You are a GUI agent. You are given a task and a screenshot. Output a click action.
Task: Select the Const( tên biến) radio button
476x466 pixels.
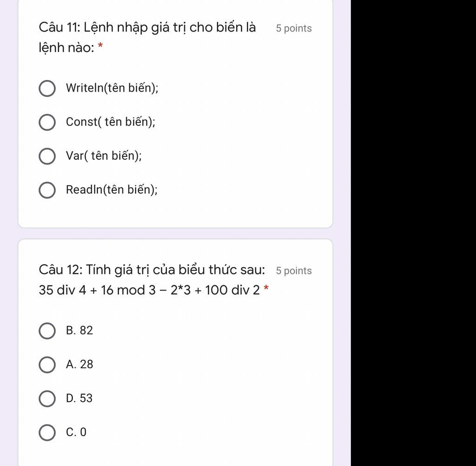[47, 122]
